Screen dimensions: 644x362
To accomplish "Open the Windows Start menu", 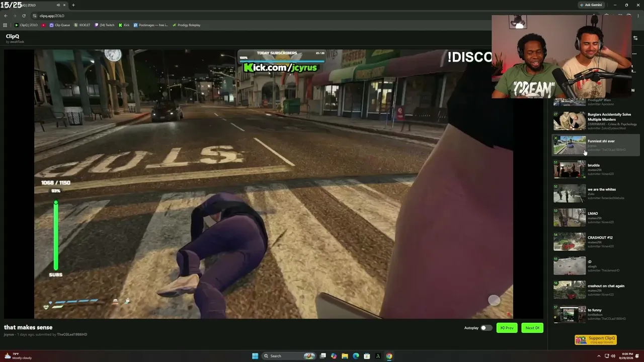I will click(255, 356).
